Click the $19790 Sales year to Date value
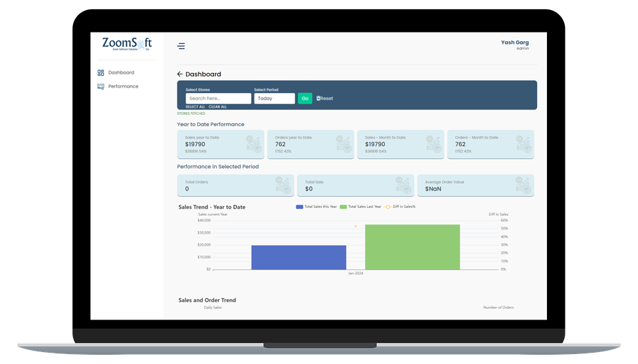Image resolution: width=638 pixels, height=364 pixels. (195, 144)
